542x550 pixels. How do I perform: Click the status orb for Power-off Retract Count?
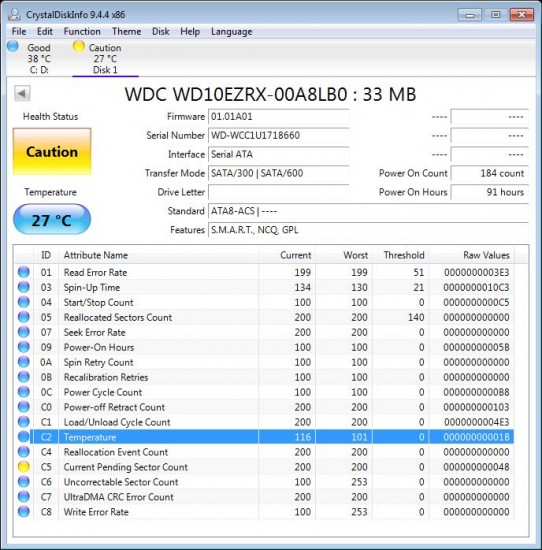24,407
